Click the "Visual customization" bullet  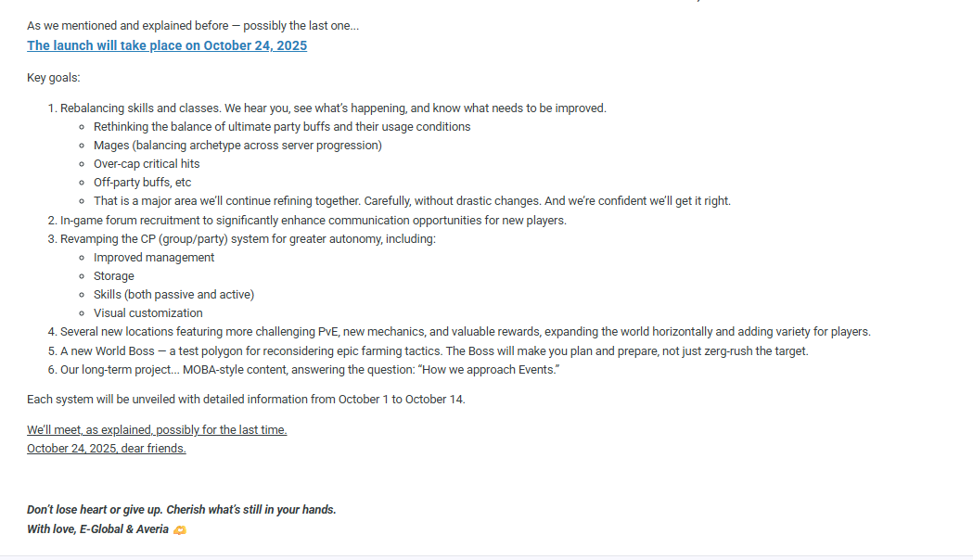point(148,313)
